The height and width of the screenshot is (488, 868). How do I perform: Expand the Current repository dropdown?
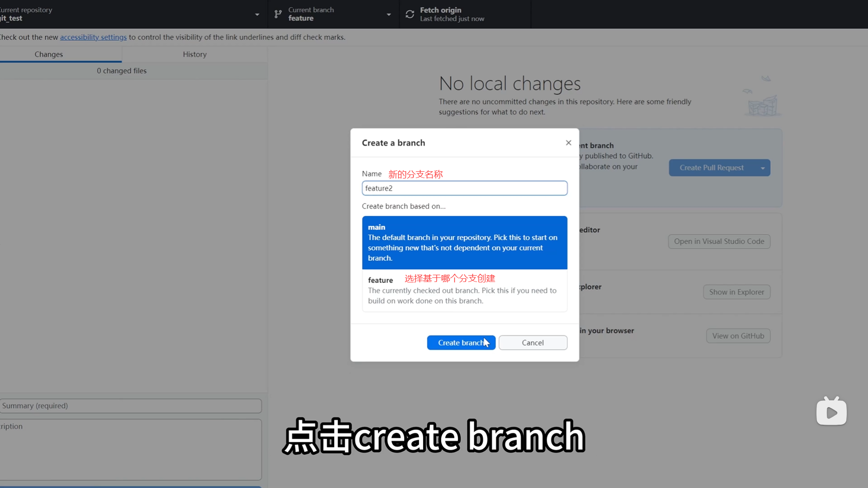click(x=257, y=14)
